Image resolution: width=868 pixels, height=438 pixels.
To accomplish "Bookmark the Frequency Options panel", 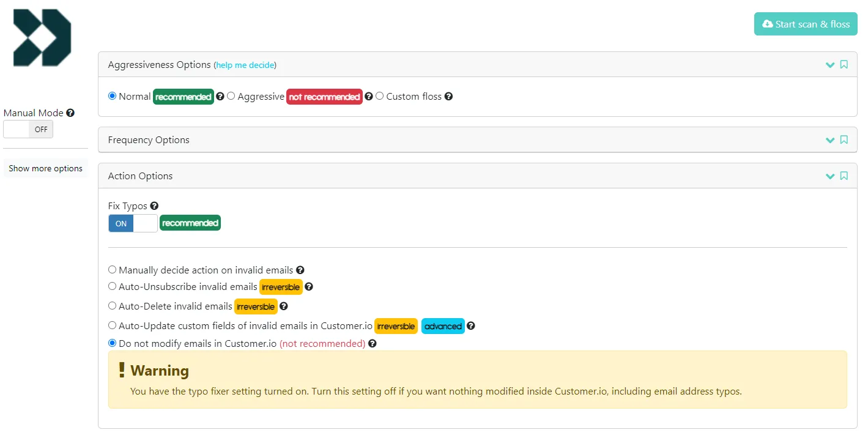I will (x=844, y=140).
